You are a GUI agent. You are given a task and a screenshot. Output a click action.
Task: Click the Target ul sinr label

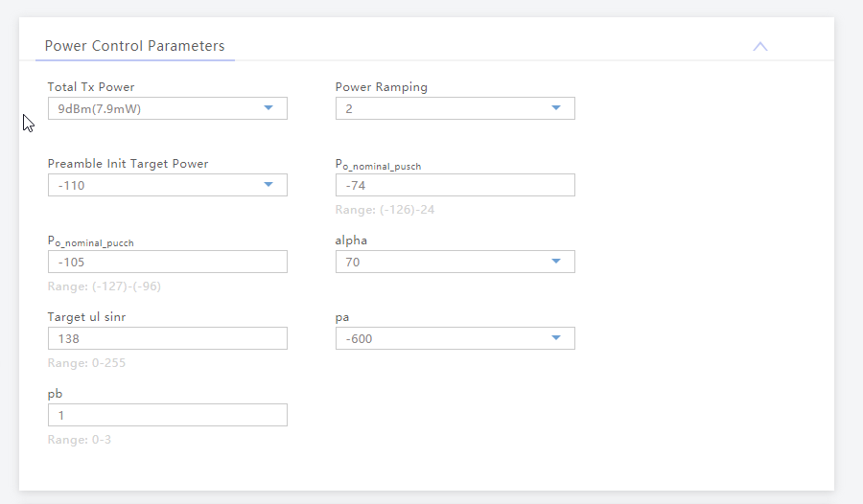[86, 317]
